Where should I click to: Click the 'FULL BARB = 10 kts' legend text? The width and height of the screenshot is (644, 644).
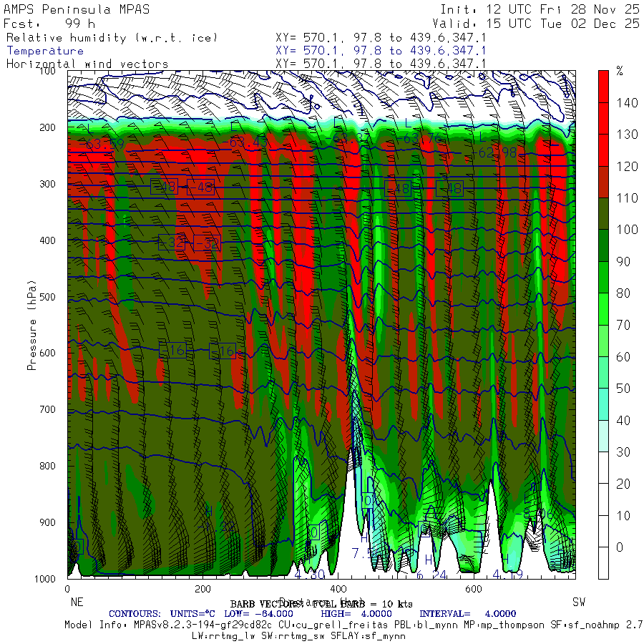pos(362,604)
